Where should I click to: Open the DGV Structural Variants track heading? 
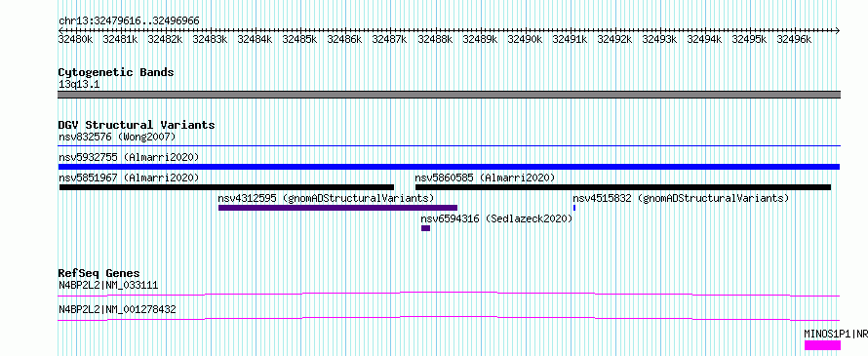(x=137, y=125)
